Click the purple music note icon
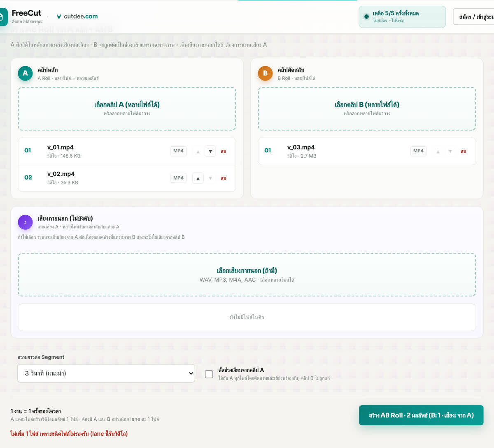This screenshot has width=494, height=448. click(25, 222)
